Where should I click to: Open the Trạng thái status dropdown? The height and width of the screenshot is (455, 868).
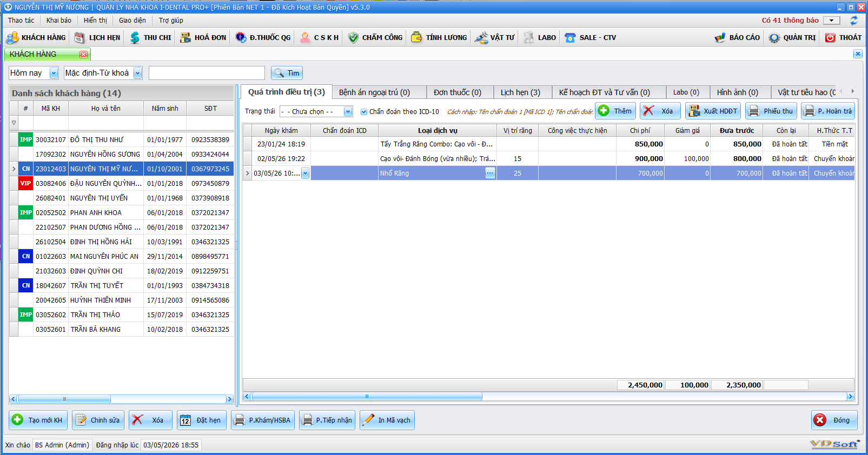[x=348, y=111]
